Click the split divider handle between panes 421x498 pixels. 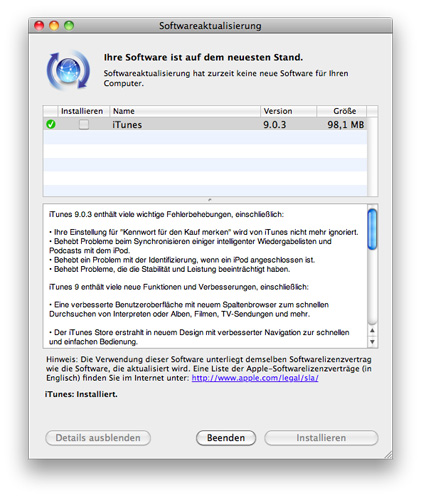click(x=210, y=200)
